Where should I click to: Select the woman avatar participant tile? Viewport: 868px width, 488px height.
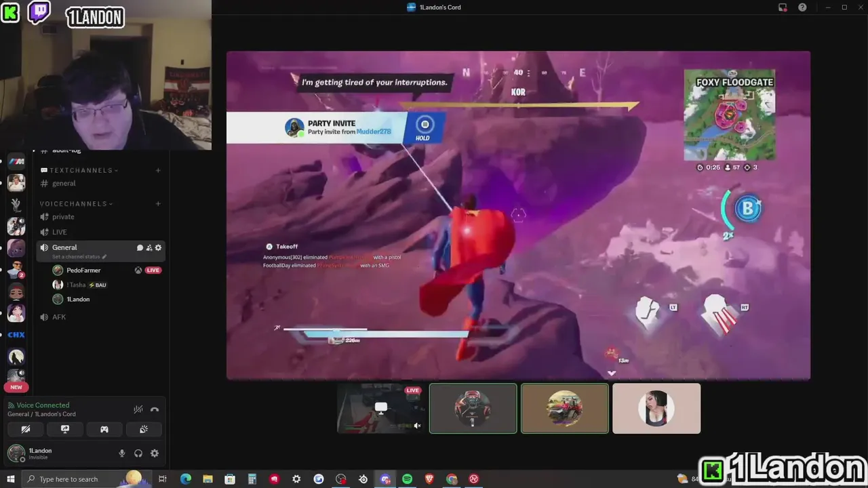tap(656, 408)
